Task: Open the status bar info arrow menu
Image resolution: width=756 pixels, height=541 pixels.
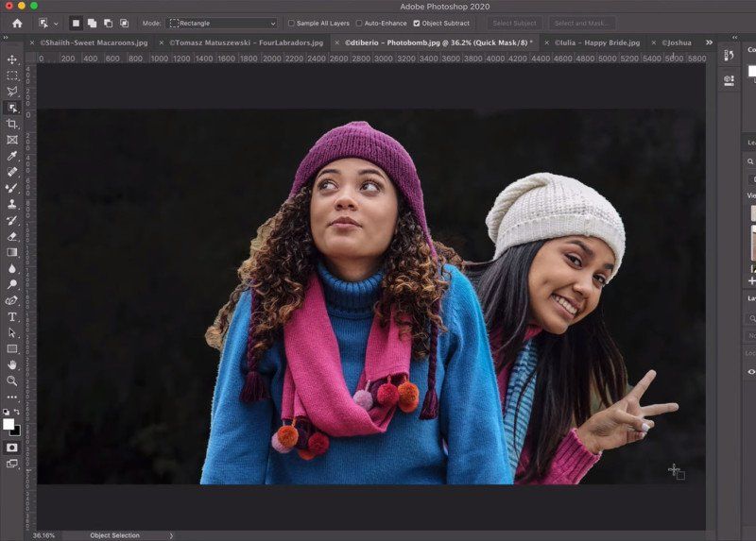Action: point(171,535)
